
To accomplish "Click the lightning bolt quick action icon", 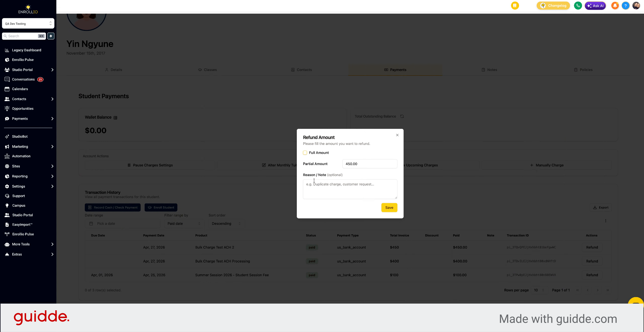I will (51, 36).
